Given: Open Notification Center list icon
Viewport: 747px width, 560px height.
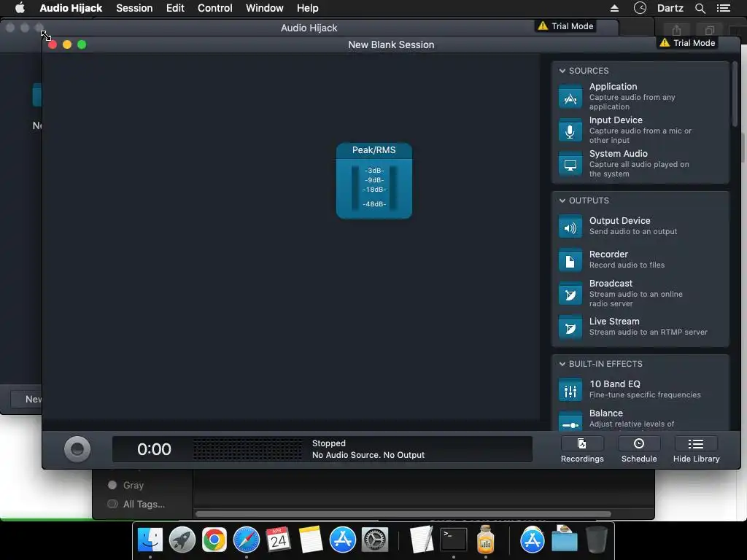Looking at the screenshot, I should click(x=723, y=8).
